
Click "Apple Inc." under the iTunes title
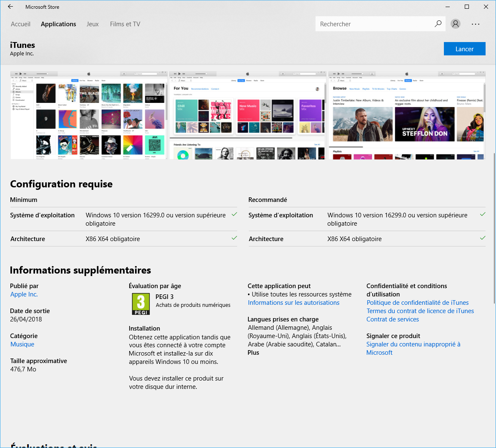click(22, 53)
